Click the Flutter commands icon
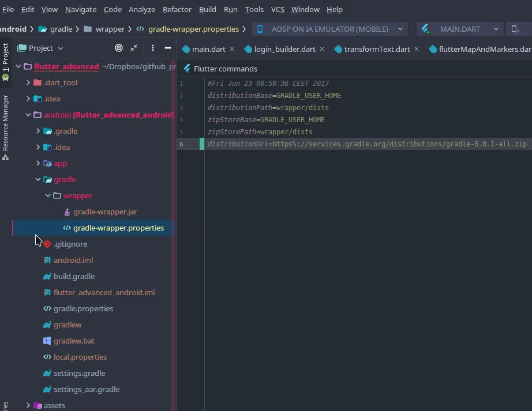This screenshot has height=411, width=532. (x=187, y=69)
